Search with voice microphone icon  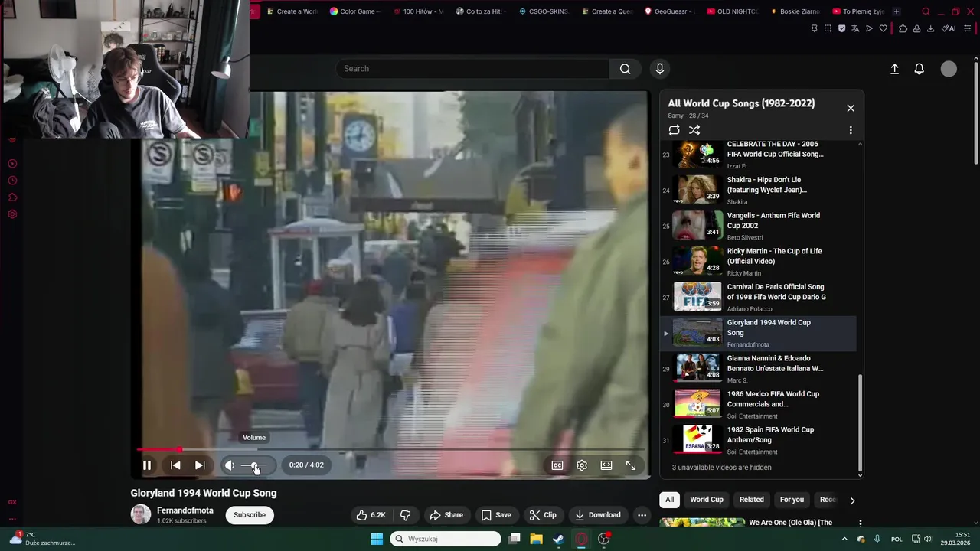(660, 69)
